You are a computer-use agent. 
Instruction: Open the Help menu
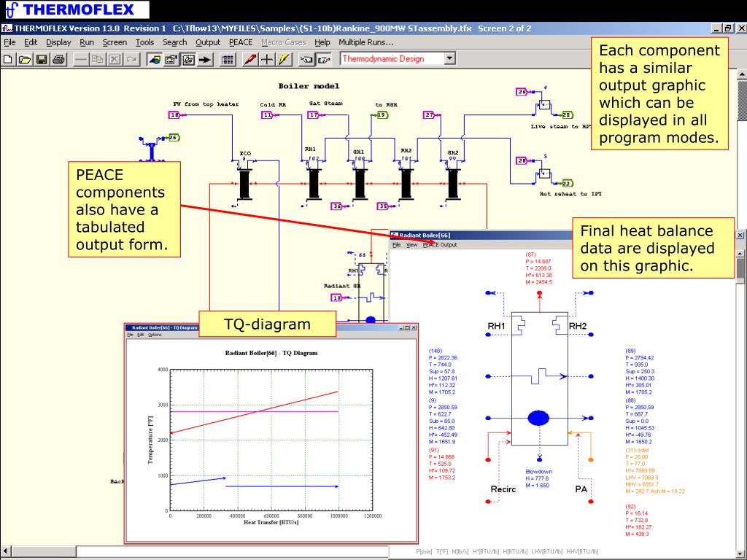(322, 42)
